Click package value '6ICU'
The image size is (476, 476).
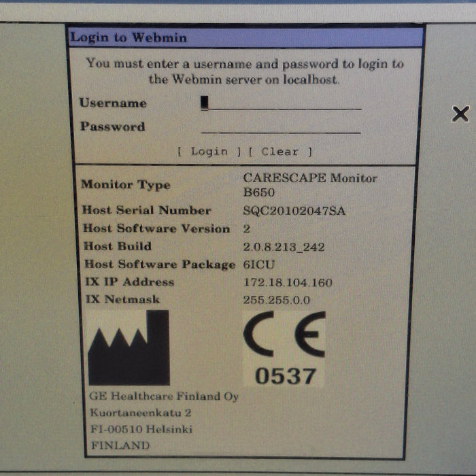click(259, 265)
